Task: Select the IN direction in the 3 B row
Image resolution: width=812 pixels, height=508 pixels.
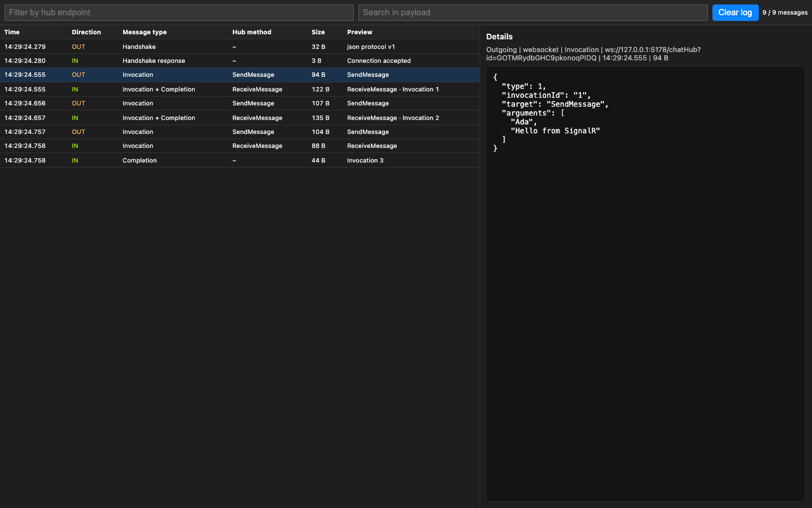Action: tap(75, 61)
